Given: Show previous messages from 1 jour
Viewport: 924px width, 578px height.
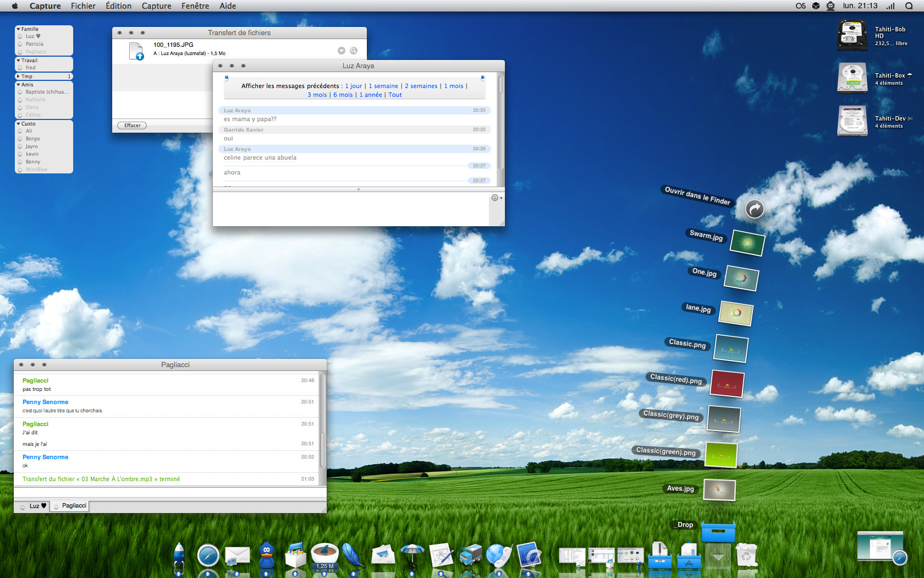Looking at the screenshot, I should point(354,86).
